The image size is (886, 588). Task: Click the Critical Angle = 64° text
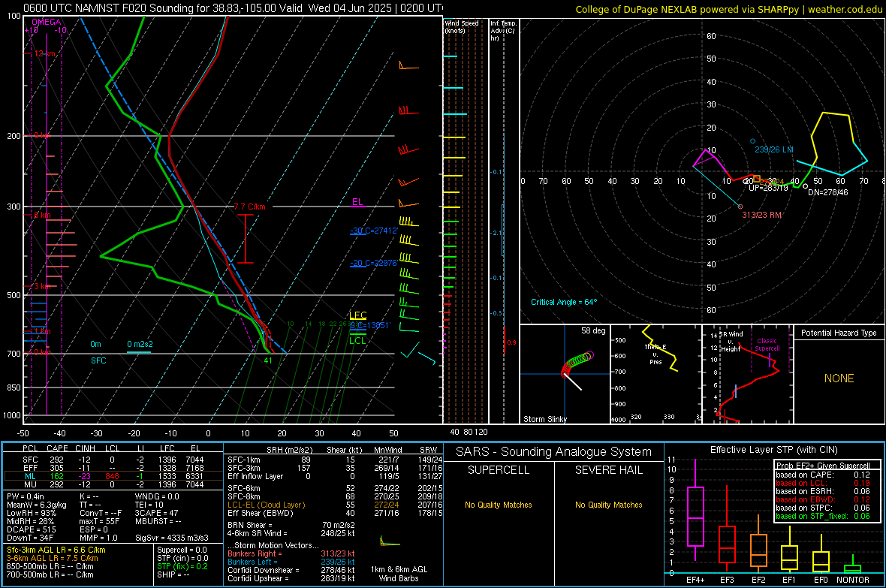[564, 303]
